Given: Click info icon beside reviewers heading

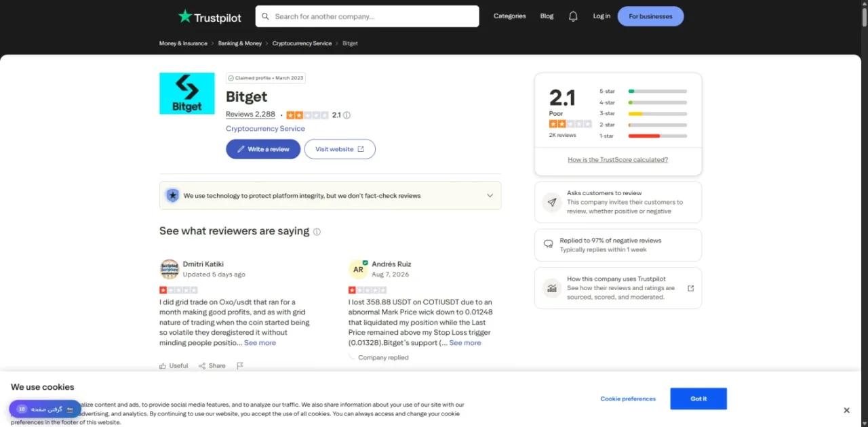Looking at the screenshot, I should point(317,232).
